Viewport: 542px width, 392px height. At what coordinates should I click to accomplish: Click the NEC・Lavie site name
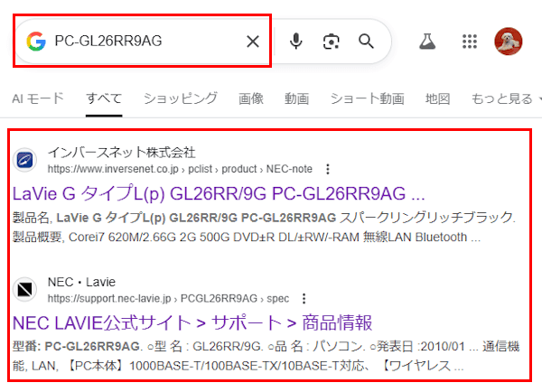pyautogui.click(x=81, y=282)
